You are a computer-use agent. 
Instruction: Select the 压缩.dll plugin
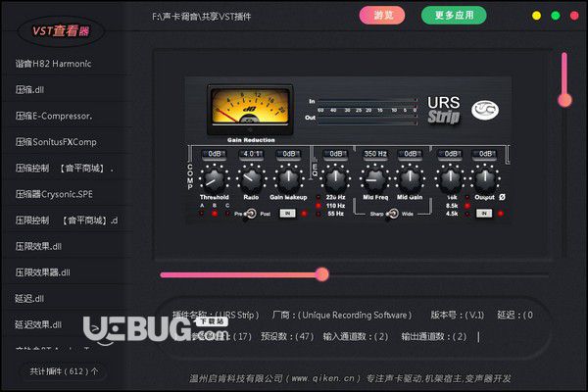(x=29, y=90)
